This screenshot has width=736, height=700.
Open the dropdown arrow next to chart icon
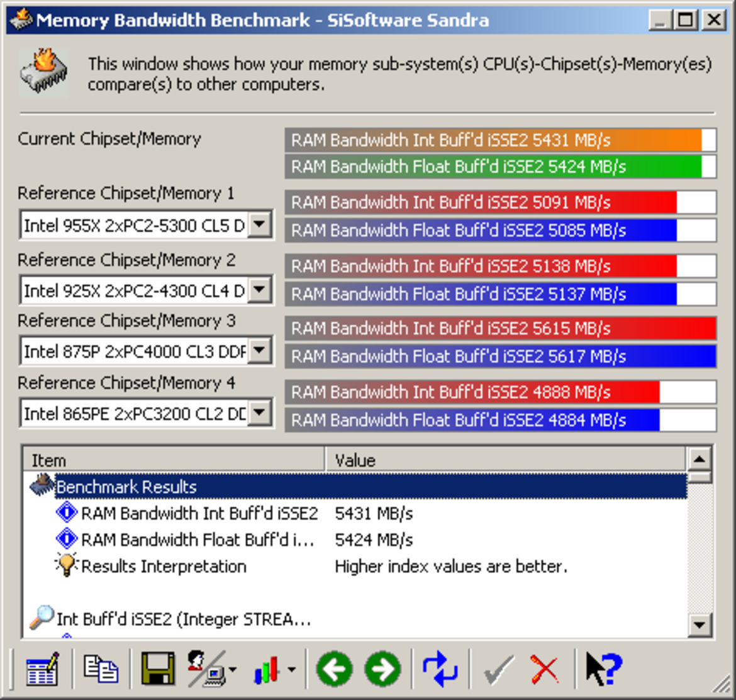291,670
